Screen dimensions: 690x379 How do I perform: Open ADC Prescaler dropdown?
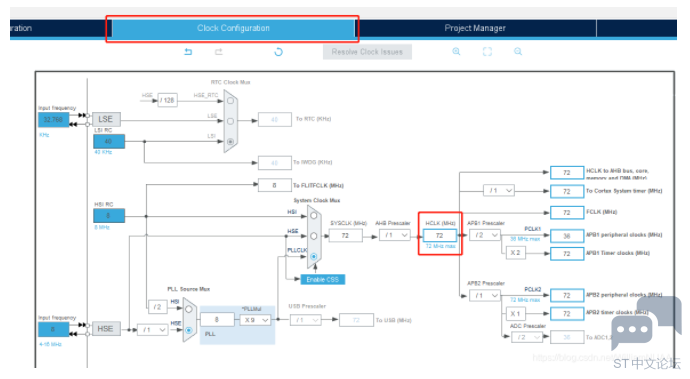click(x=527, y=337)
